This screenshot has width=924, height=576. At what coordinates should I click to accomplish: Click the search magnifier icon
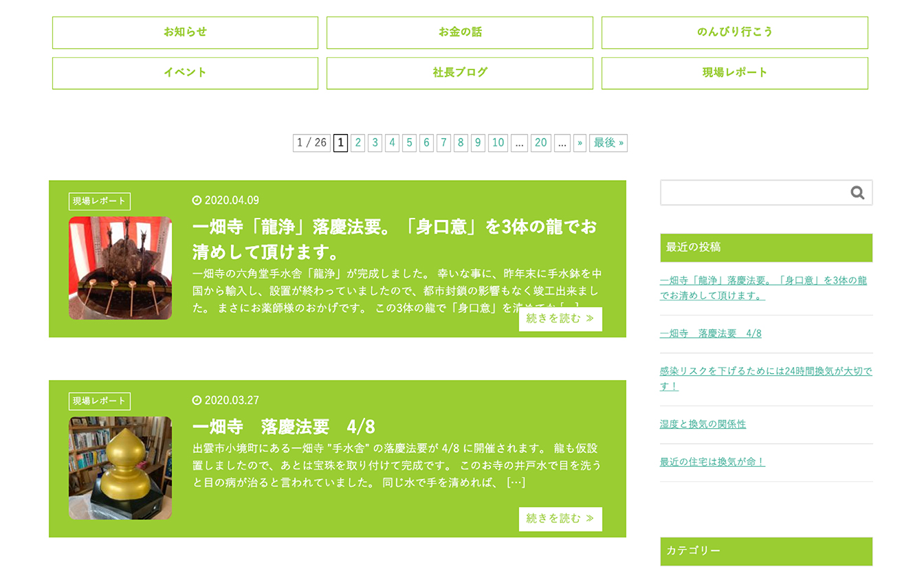coord(857,193)
